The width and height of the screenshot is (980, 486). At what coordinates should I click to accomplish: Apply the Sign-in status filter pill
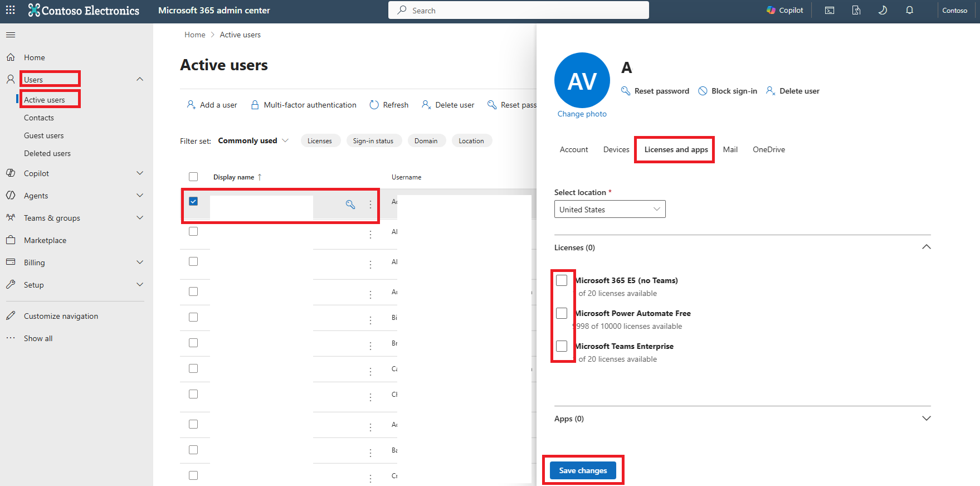point(373,141)
